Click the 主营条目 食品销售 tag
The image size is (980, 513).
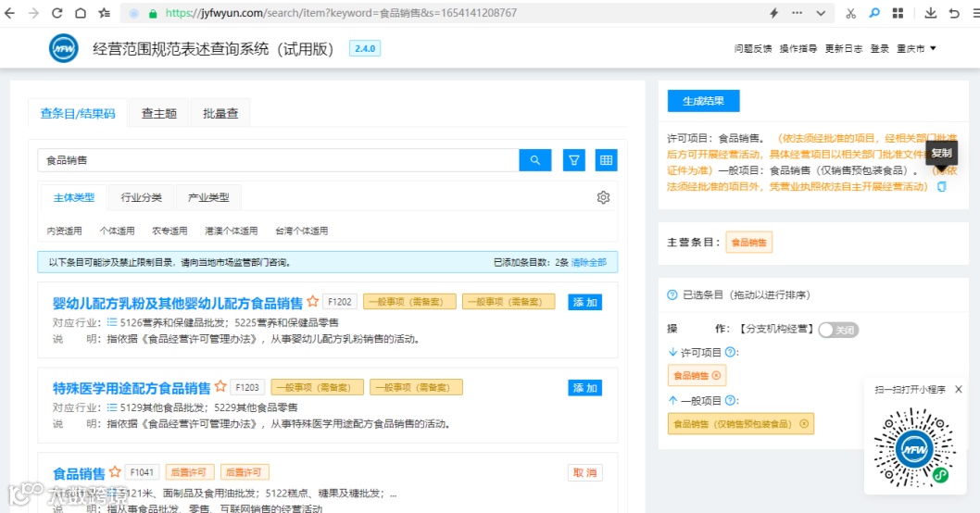point(748,243)
